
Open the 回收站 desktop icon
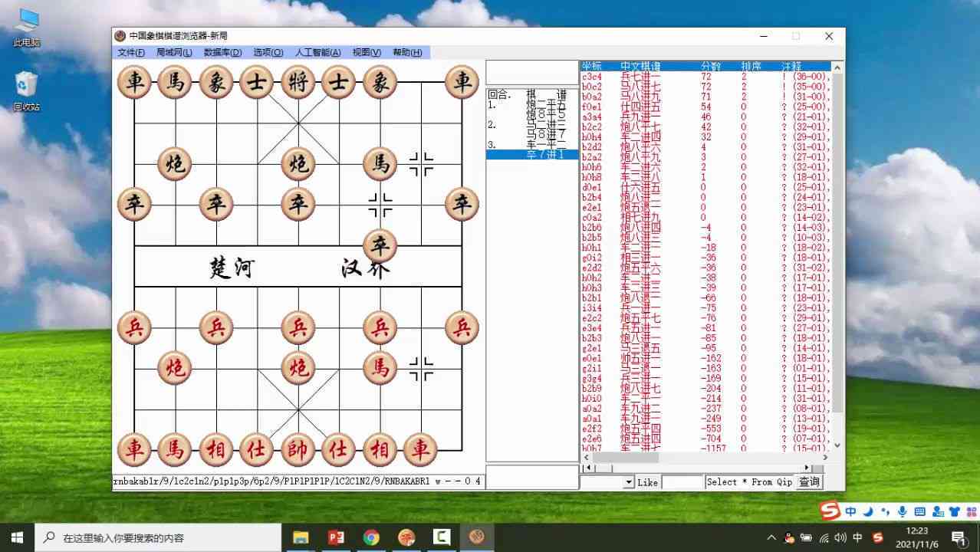(26, 91)
